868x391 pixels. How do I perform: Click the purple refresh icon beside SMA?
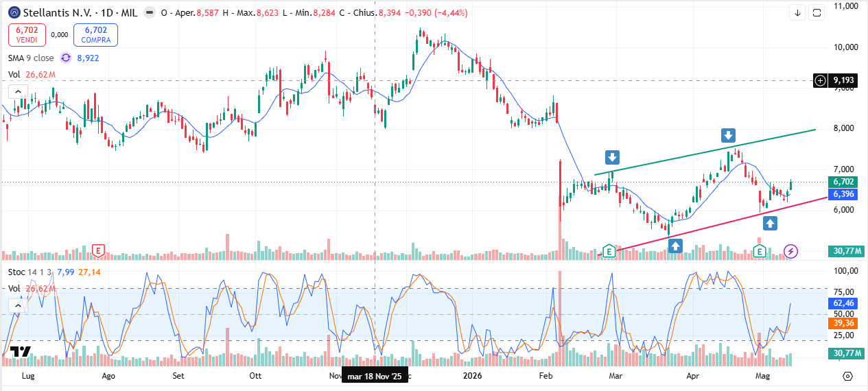pos(66,58)
